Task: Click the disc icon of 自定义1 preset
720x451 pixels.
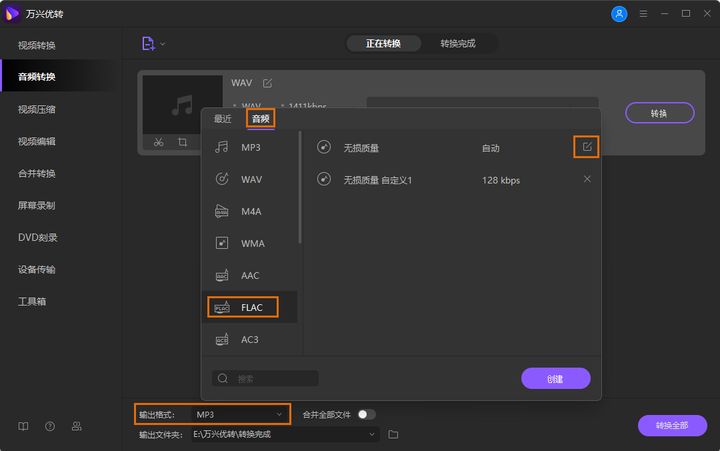Action: [x=324, y=179]
